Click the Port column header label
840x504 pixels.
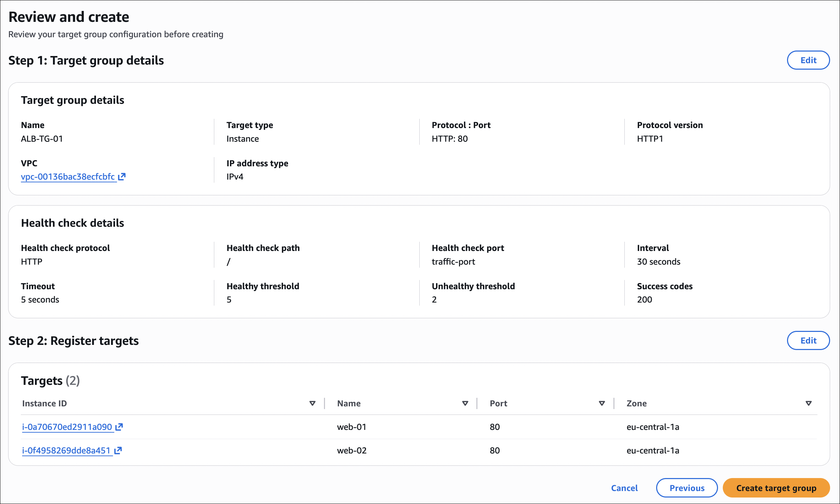498,403
